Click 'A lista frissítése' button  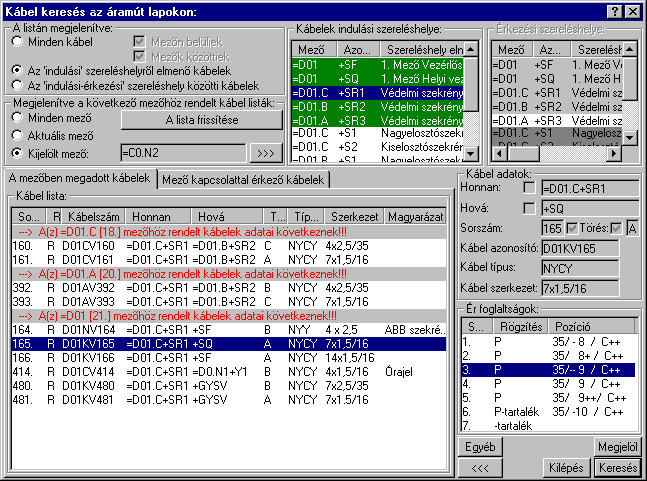click(202, 120)
